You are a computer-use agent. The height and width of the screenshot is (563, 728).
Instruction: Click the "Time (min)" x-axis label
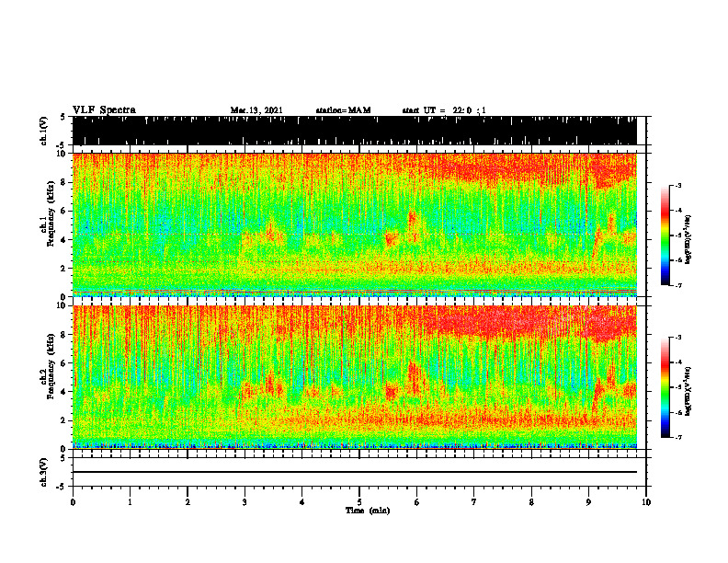pos(368,511)
